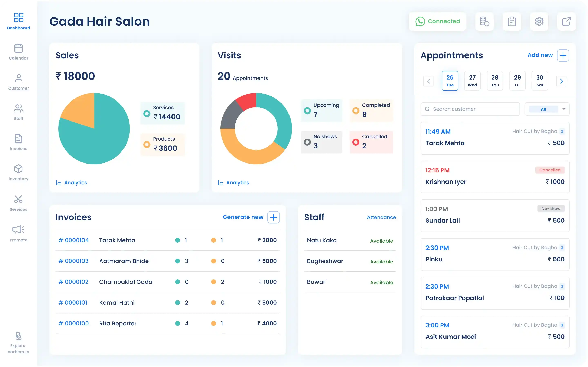Click the database coins icon

[484, 21]
